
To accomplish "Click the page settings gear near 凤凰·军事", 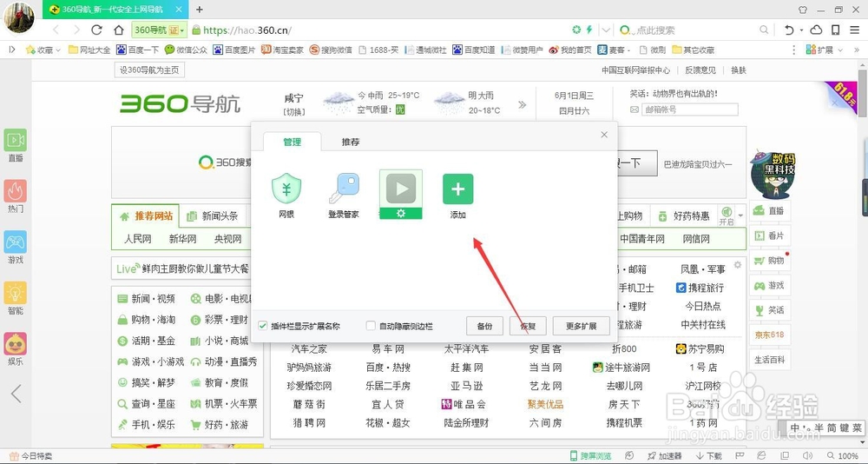I will pos(737,265).
